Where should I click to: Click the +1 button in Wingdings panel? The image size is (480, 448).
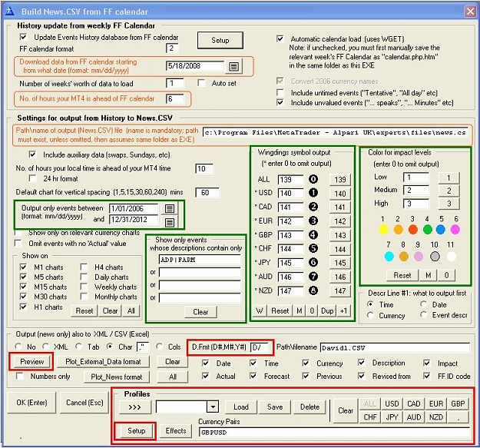coord(343,310)
